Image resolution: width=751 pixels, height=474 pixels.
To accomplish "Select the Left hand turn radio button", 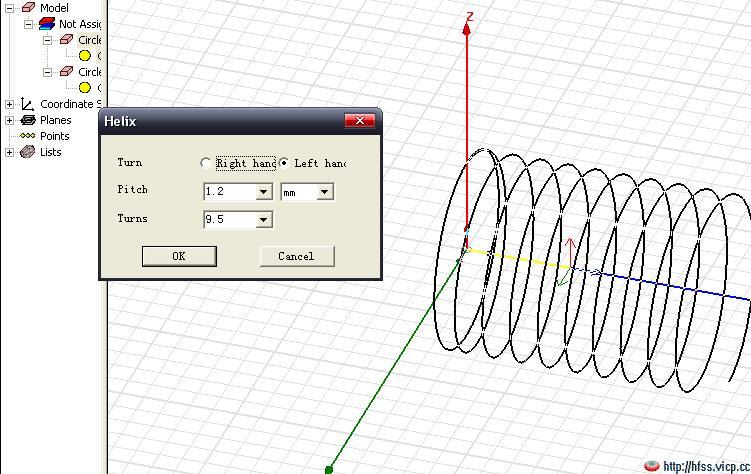I will coord(285,163).
